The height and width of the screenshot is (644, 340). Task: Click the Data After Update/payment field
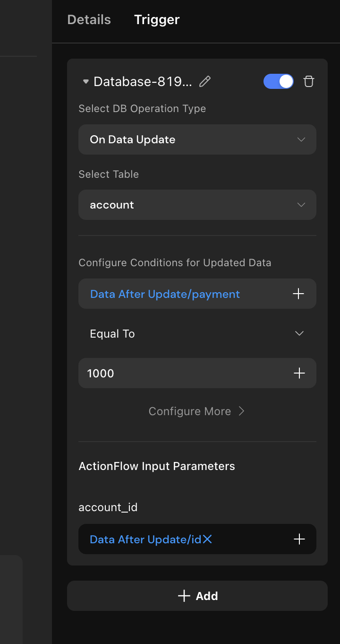point(197,294)
